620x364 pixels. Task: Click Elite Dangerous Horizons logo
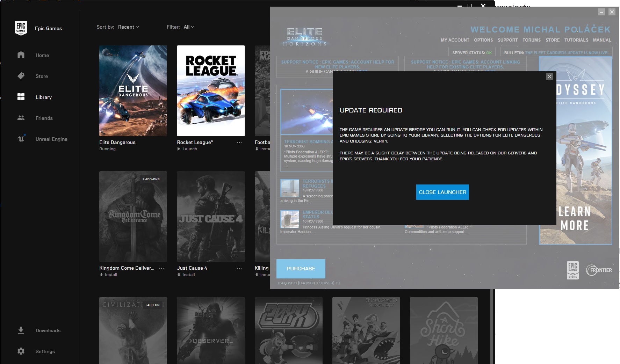tap(305, 37)
